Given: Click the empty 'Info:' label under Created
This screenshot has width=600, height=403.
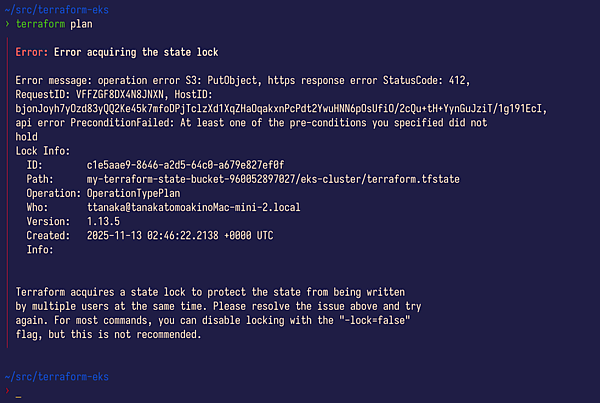Looking at the screenshot, I should (41, 248).
